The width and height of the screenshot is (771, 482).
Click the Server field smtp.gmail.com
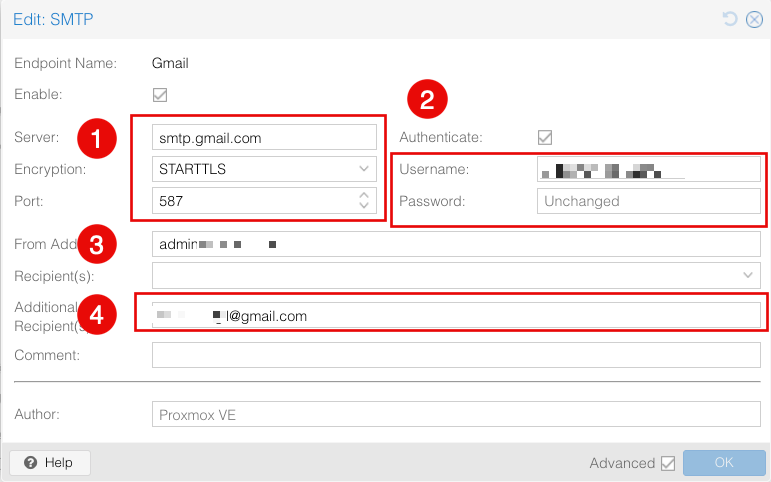(264, 137)
